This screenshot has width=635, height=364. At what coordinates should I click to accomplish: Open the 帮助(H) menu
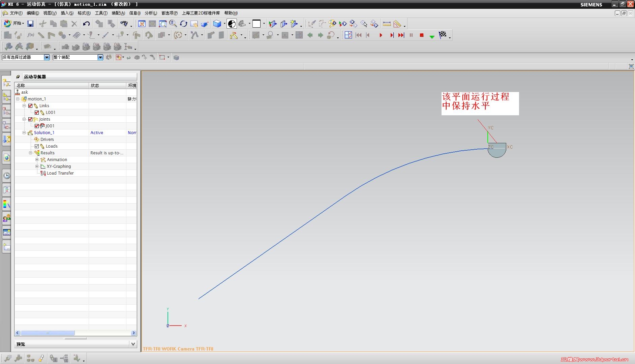click(231, 13)
